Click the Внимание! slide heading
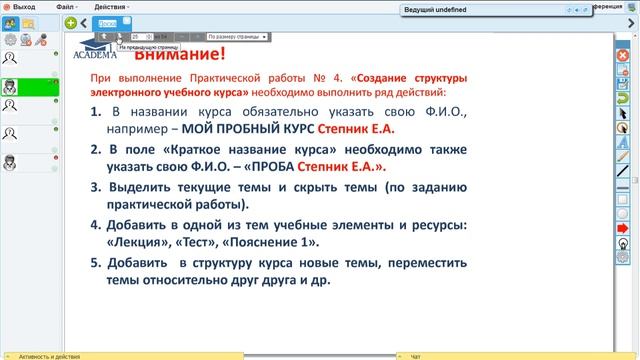Screen dimensions: 640x360 tap(180, 54)
